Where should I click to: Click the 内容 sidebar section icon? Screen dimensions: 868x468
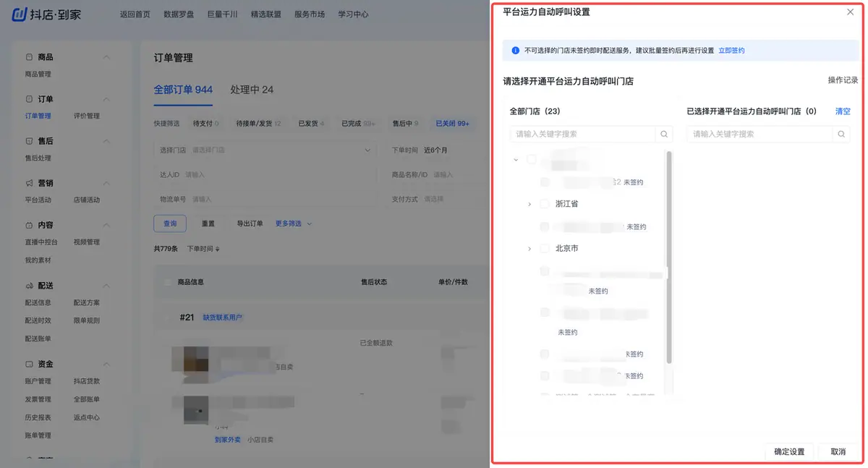pos(29,225)
